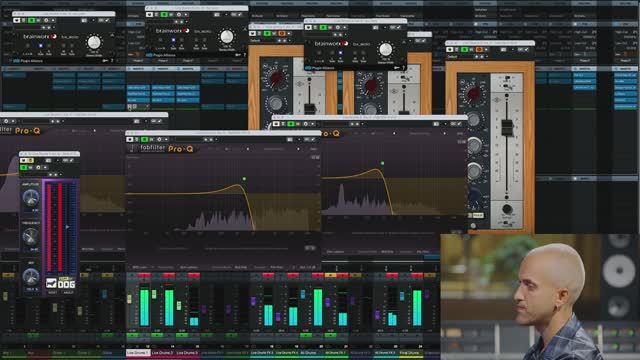The width and height of the screenshot is (640, 360).
Task: Click the snapshot icon in top-left bx_solo toolbar
Action: click(x=84, y=20)
